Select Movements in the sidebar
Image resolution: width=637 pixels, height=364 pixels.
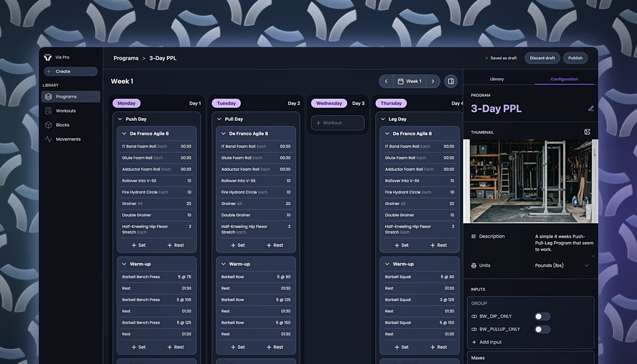pyautogui.click(x=69, y=139)
